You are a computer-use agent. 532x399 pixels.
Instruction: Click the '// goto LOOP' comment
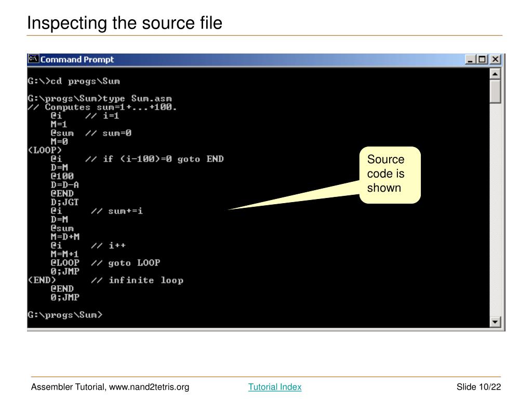(126, 262)
